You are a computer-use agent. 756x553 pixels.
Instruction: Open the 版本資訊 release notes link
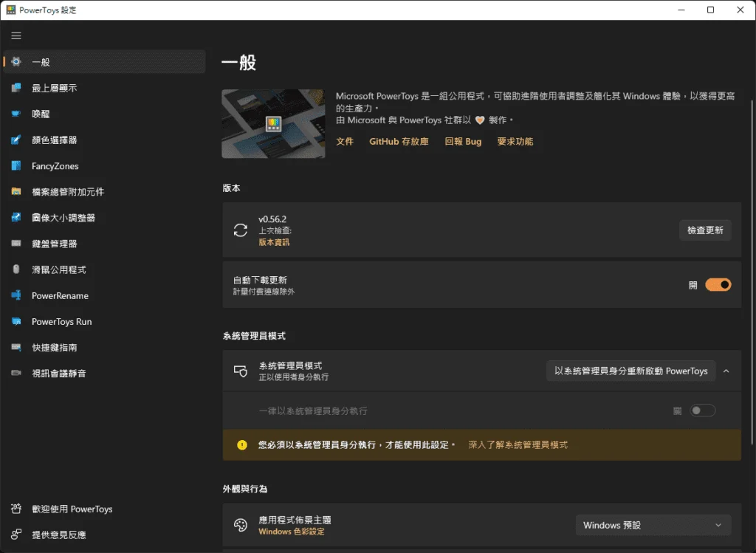[274, 242]
